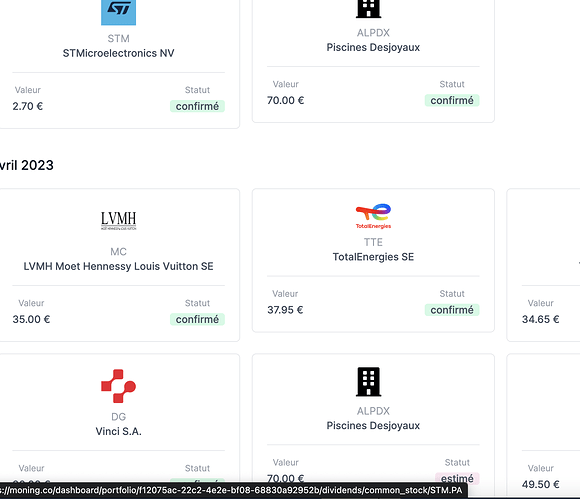
Task: Click the partially visible card showing 34.65 €
Action: pyautogui.click(x=543, y=265)
